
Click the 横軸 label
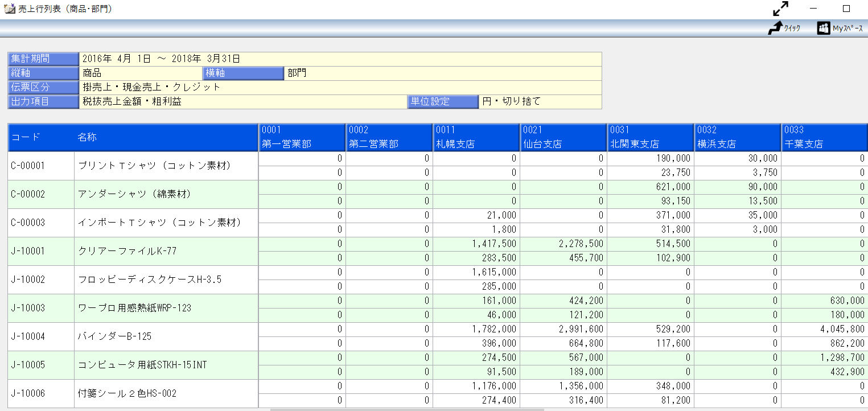pyautogui.click(x=244, y=73)
